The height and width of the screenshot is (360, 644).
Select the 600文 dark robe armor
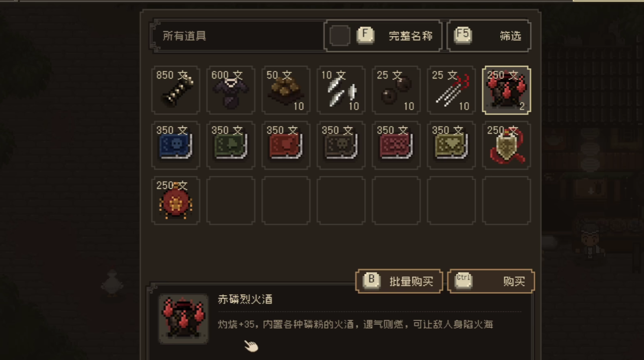pyautogui.click(x=231, y=90)
